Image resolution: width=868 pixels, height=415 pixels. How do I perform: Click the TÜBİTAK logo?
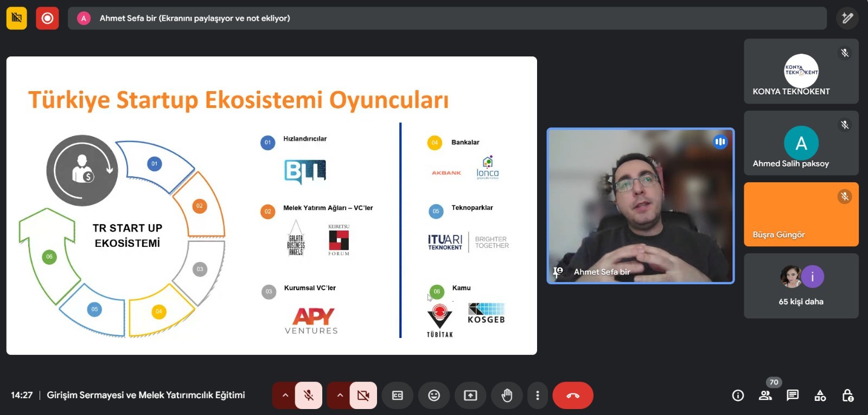(x=440, y=321)
